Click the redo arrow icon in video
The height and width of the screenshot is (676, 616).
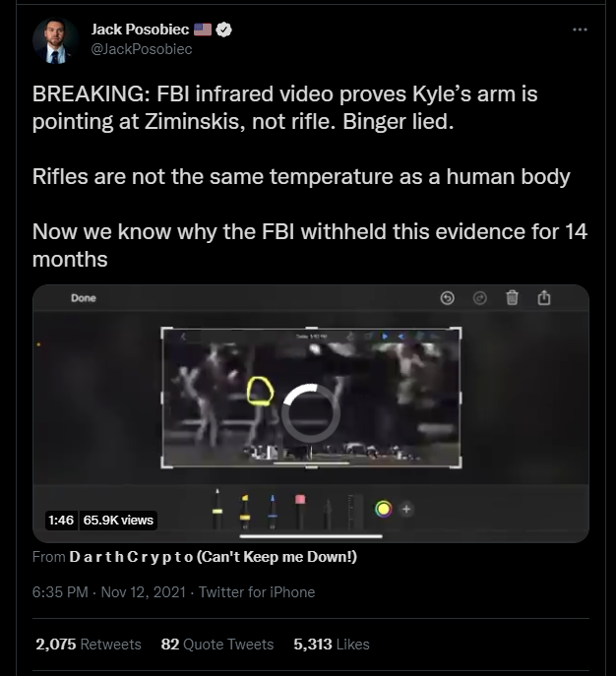tap(480, 298)
